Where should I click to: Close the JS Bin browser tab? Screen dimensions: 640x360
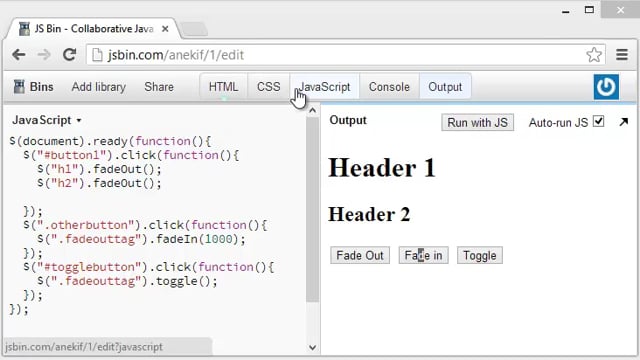pyautogui.click(x=165, y=29)
